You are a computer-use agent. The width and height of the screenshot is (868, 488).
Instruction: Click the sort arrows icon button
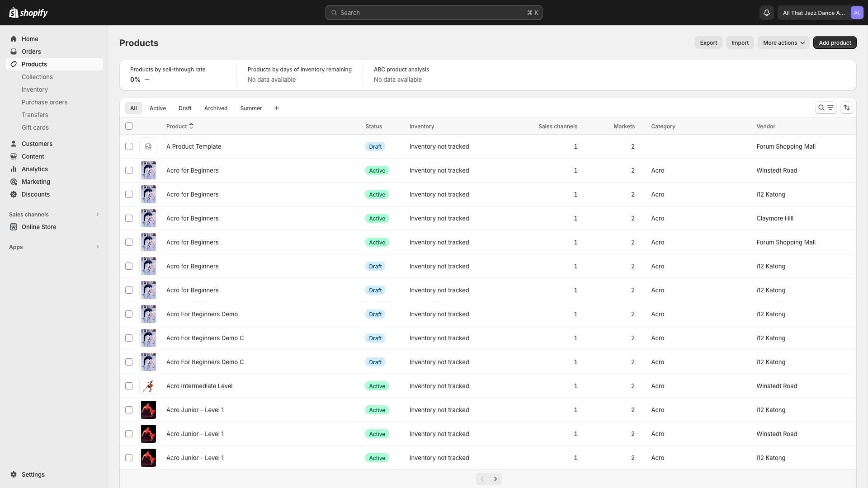click(846, 108)
